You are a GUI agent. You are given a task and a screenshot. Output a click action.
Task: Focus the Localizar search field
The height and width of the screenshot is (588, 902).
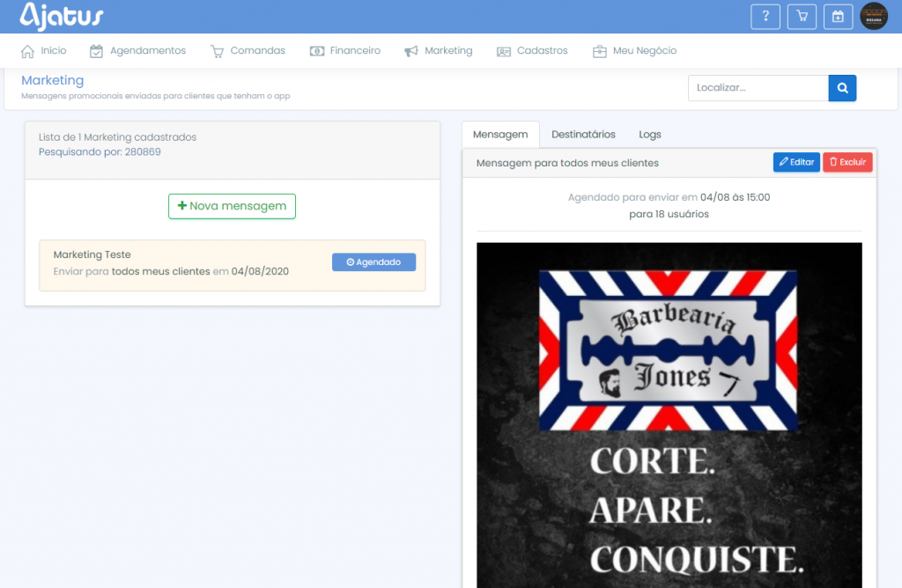coord(758,88)
